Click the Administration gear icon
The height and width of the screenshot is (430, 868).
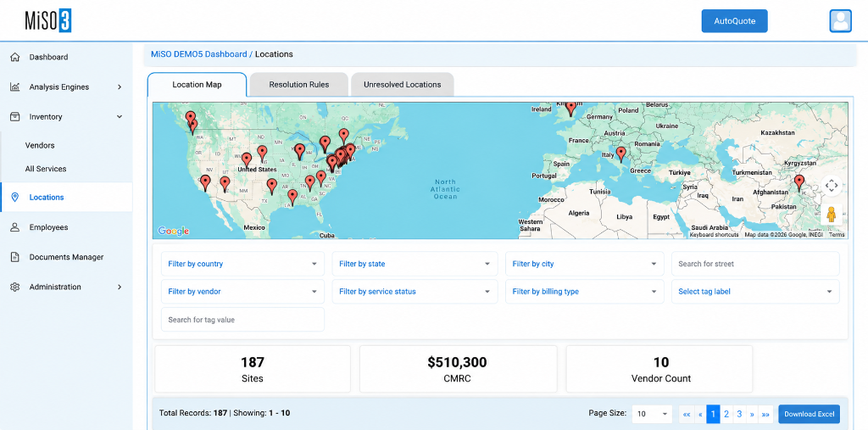pyautogui.click(x=15, y=287)
